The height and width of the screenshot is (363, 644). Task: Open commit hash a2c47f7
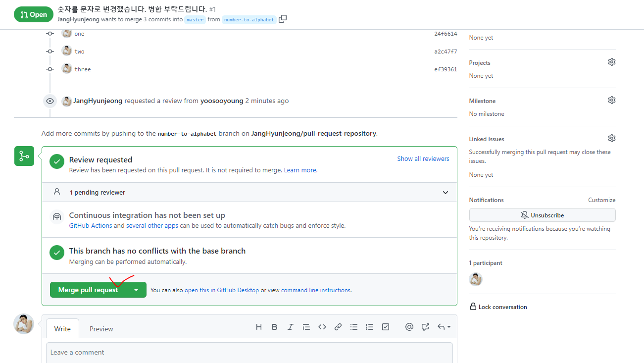coord(446,52)
